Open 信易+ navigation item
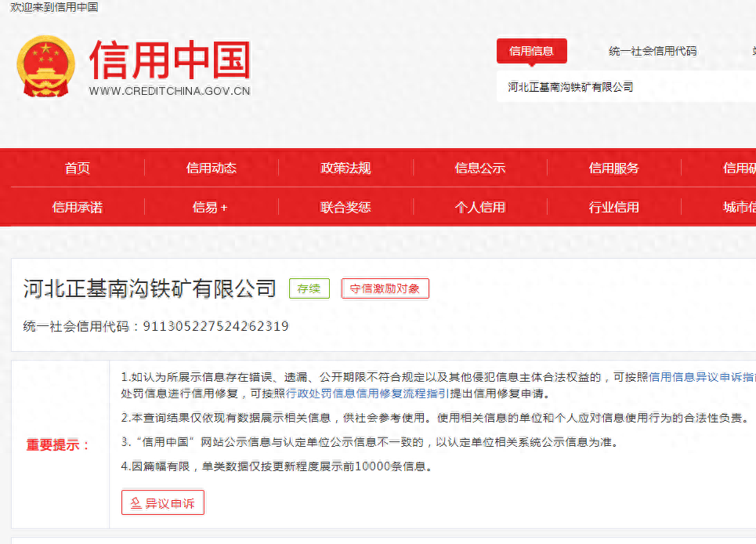This screenshot has height=544, width=756. [210, 207]
